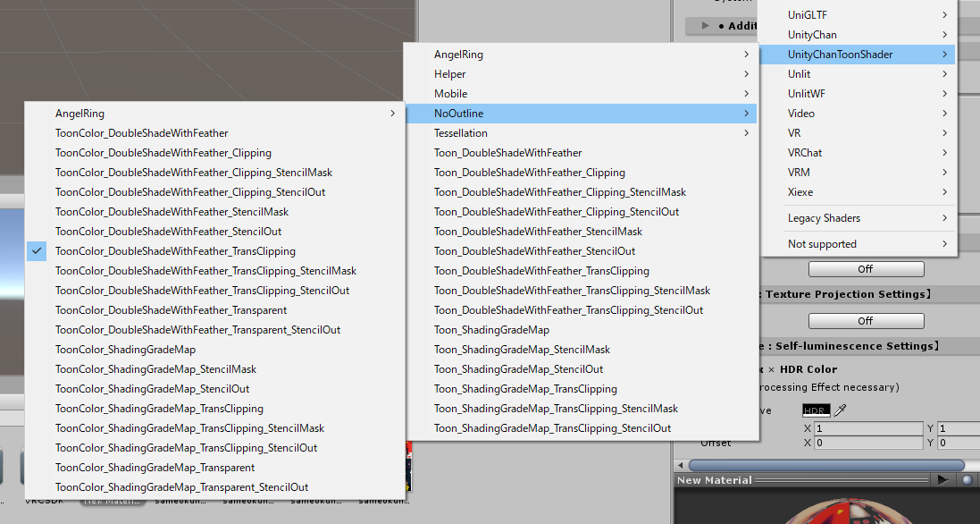Select ToonColor_ShadingGradeMap_Transparent
Image resolution: width=980 pixels, height=524 pixels.
pyautogui.click(x=215, y=468)
